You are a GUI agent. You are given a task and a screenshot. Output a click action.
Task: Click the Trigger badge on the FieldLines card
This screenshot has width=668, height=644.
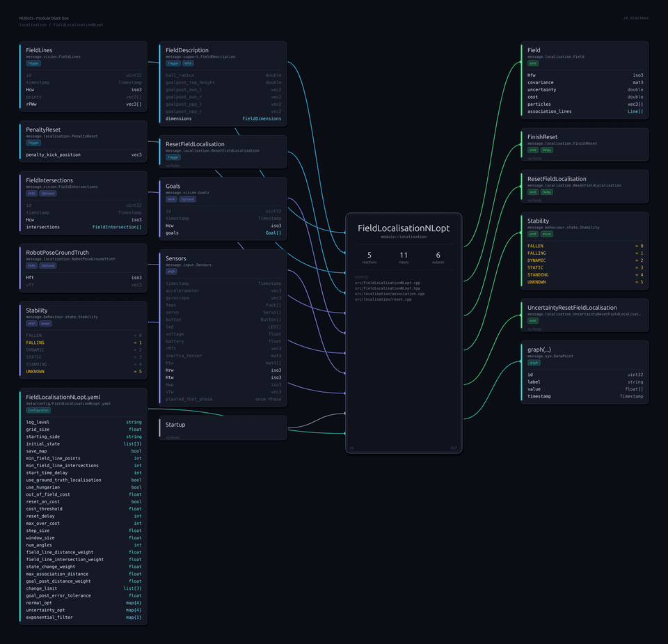(x=33, y=63)
